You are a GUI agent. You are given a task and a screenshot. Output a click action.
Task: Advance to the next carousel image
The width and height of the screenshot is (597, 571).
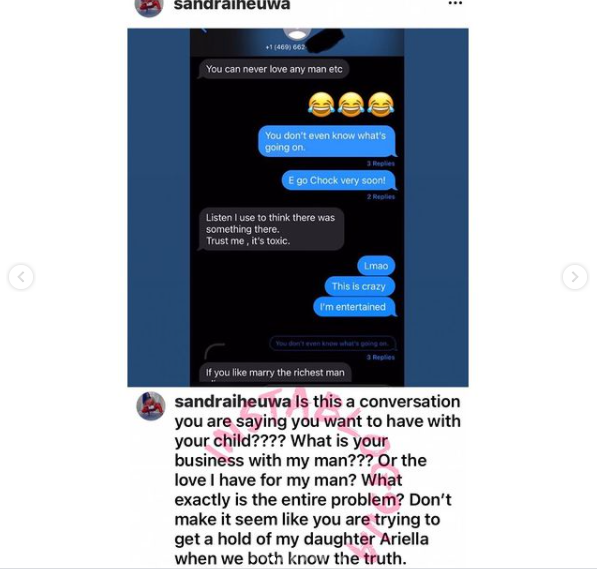575,277
